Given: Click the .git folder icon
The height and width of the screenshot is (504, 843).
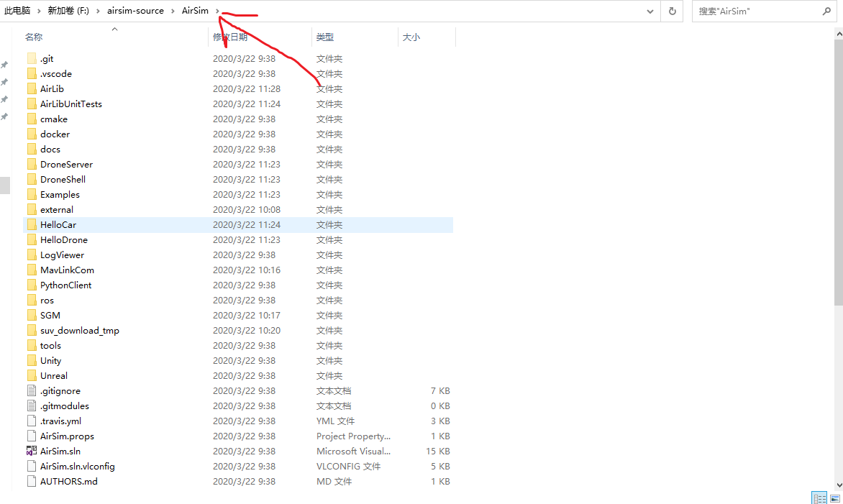Looking at the screenshot, I should tap(32, 58).
